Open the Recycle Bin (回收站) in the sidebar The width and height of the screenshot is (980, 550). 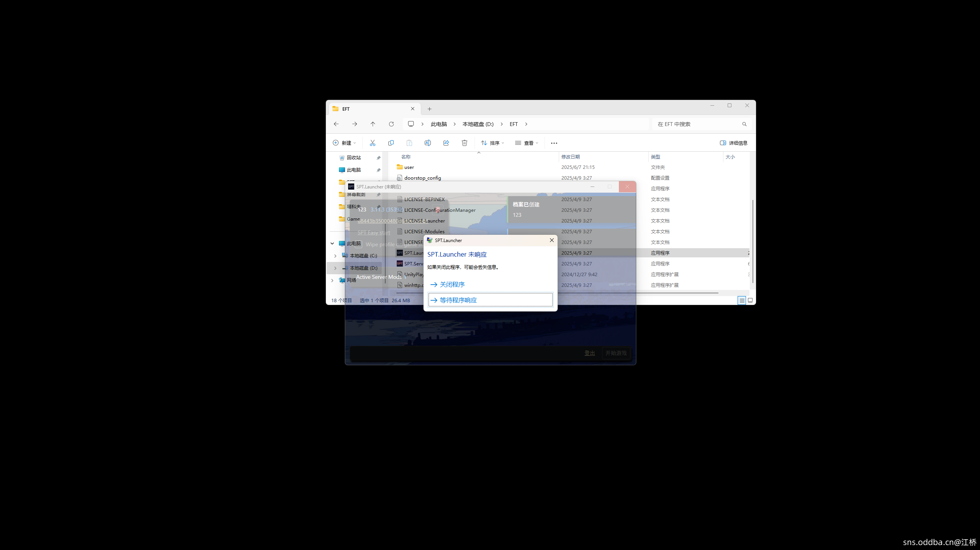pos(353,157)
